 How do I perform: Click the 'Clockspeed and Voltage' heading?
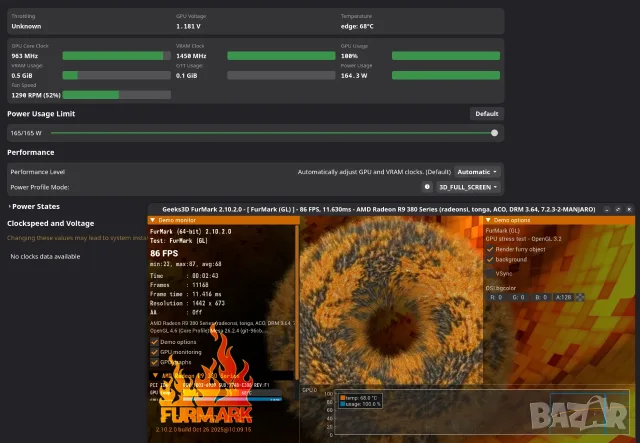(x=51, y=223)
